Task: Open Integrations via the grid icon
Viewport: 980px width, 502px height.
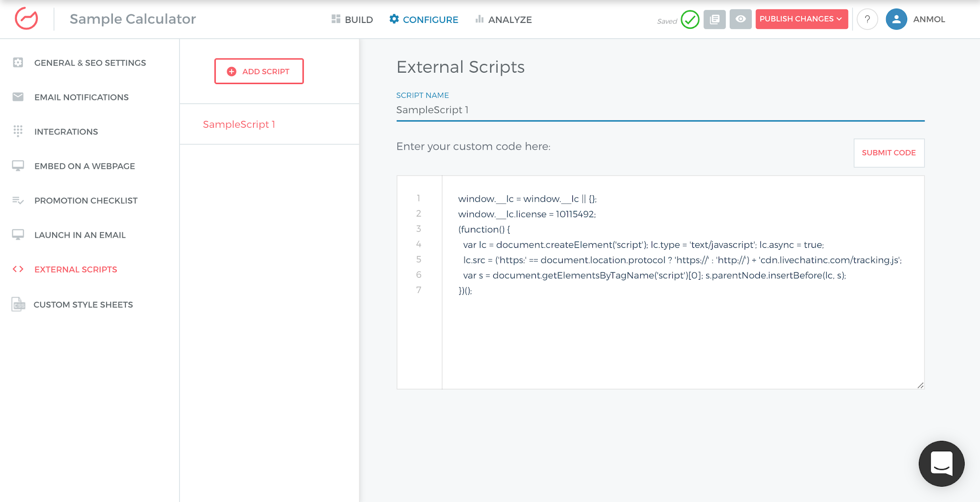Action: pyautogui.click(x=18, y=131)
